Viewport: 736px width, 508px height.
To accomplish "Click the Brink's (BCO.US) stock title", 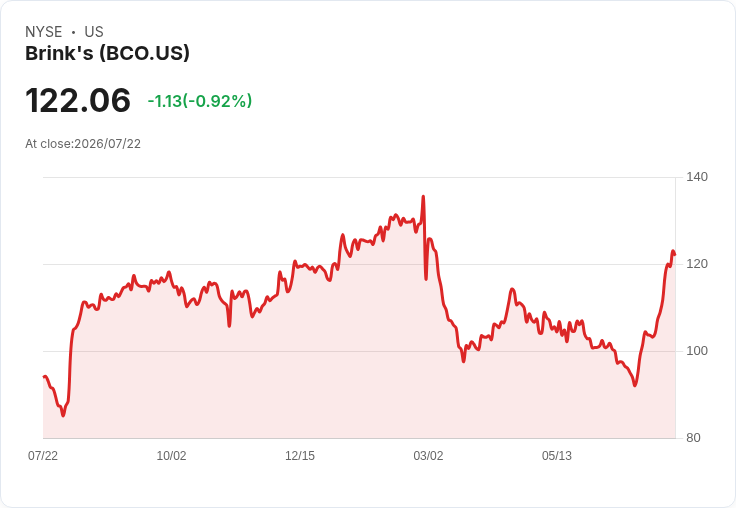I will point(107,53).
